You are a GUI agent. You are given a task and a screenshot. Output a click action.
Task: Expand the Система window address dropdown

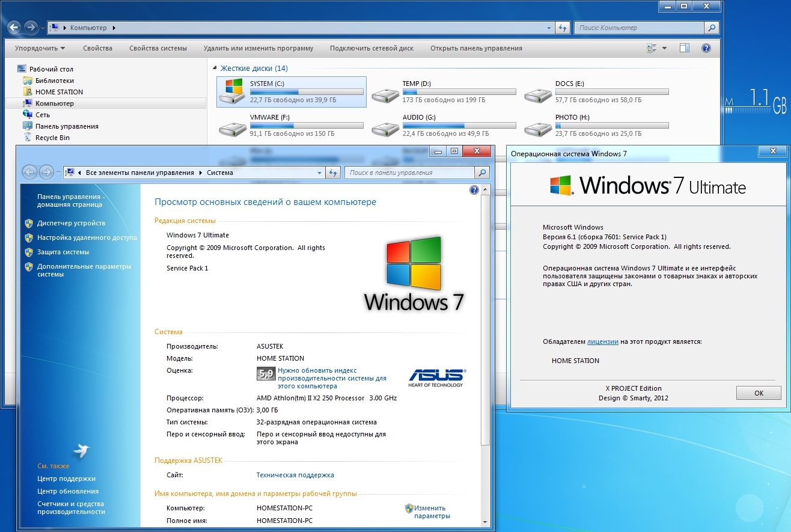[320, 173]
